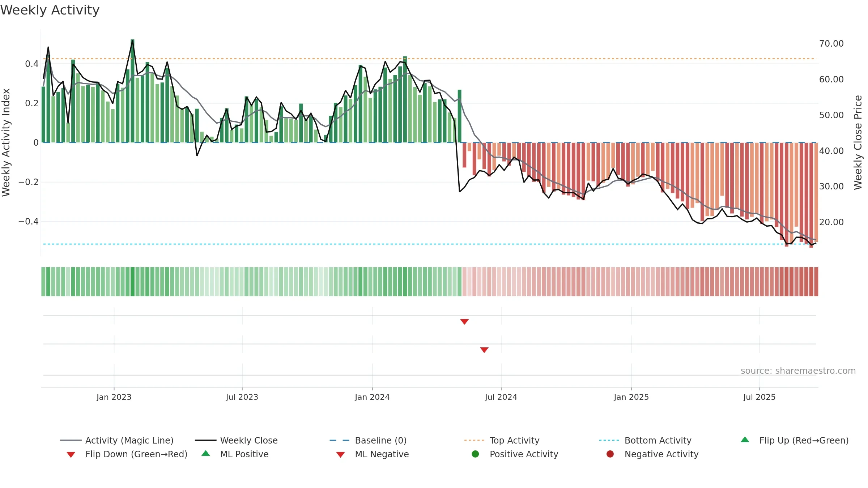Click the upper red triangle marker above Jul 2024

(x=464, y=322)
